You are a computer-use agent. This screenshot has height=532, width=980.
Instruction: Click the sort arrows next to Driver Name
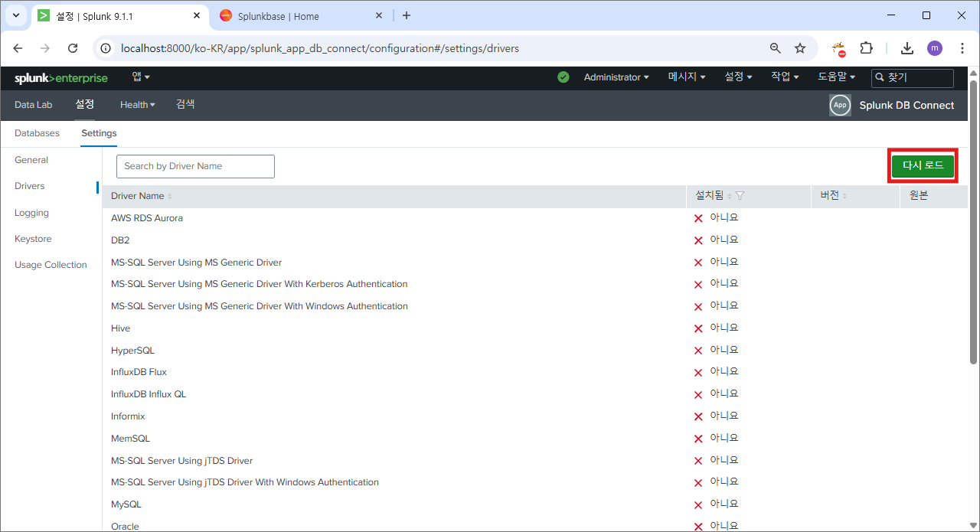[x=170, y=197]
